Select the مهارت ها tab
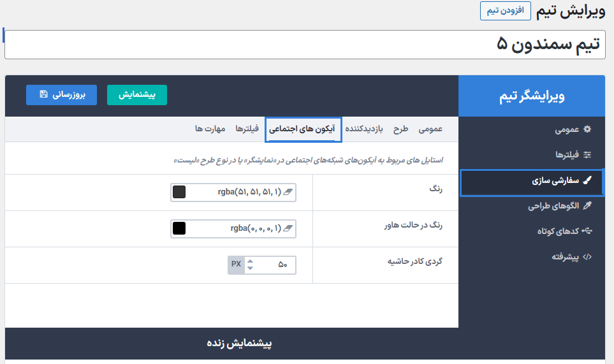614x364 pixels. pyautogui.click(x=208, y=129)
